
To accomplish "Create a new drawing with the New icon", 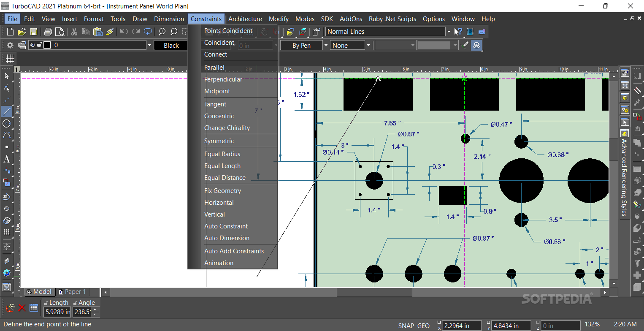I will [x=11, y=32].
